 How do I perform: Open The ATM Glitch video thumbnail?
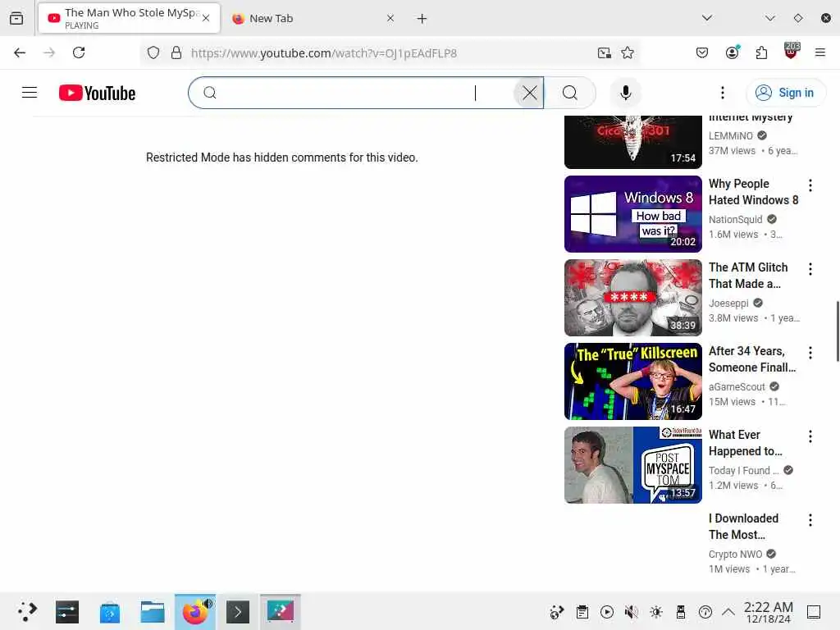pyautogui.click(x=632, y=297)
